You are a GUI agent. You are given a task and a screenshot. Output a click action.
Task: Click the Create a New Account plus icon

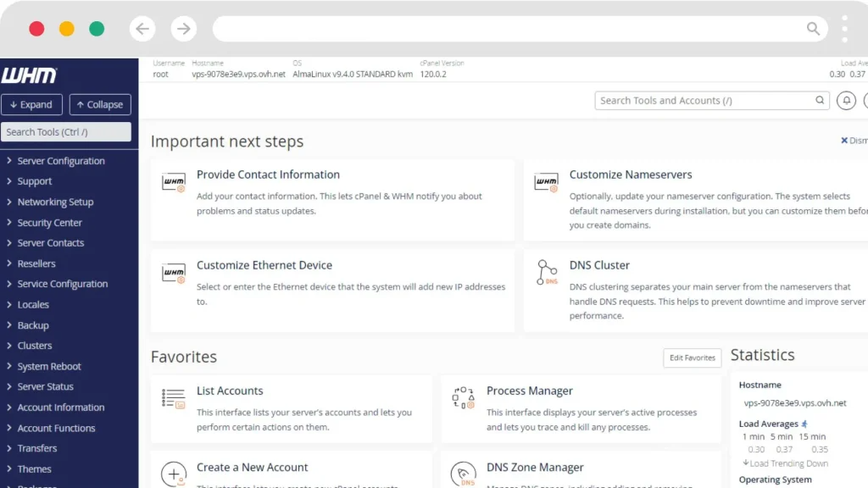(173, 473)
